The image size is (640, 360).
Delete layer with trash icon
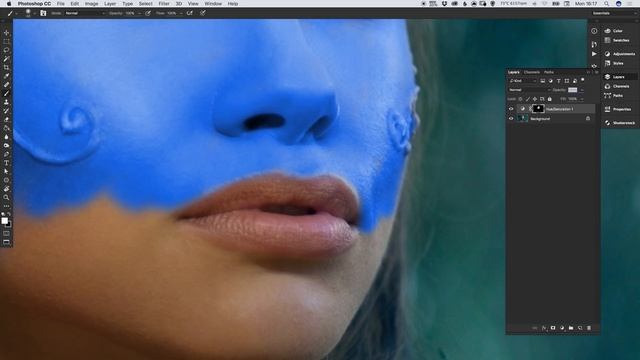pos(589,328)
